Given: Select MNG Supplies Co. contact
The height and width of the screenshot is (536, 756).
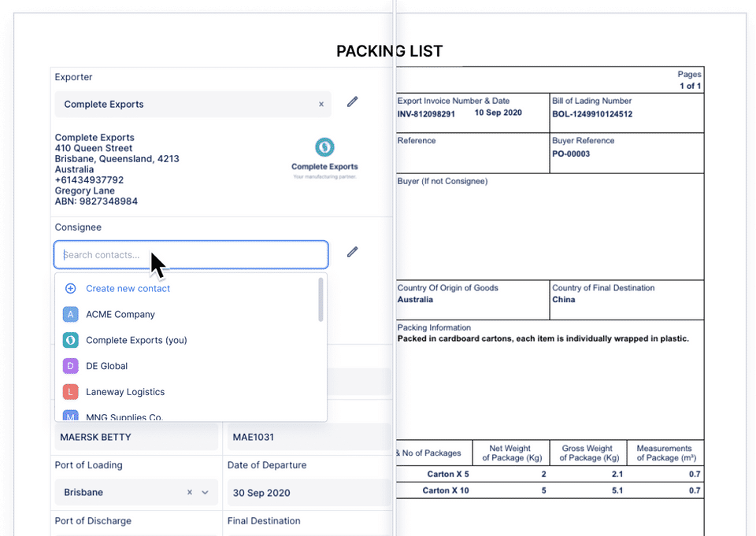Looking at the screenshot, I should pos(124,416).
